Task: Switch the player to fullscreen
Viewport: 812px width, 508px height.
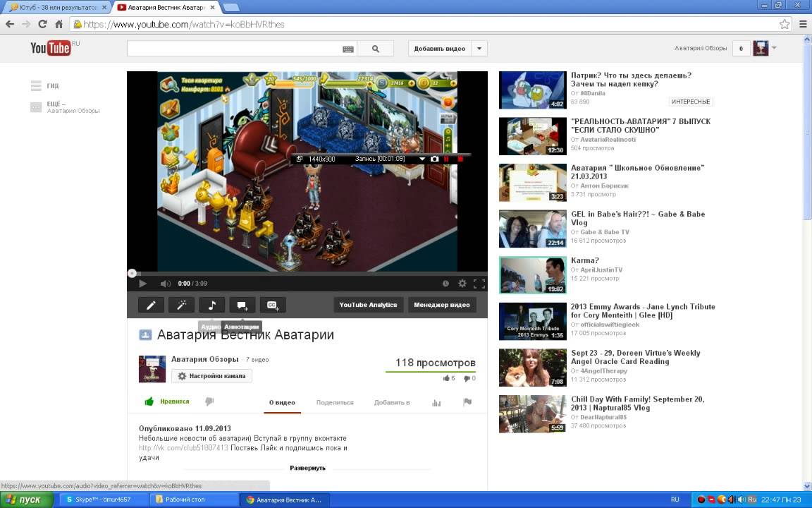Action: click(x=479, y=284)
